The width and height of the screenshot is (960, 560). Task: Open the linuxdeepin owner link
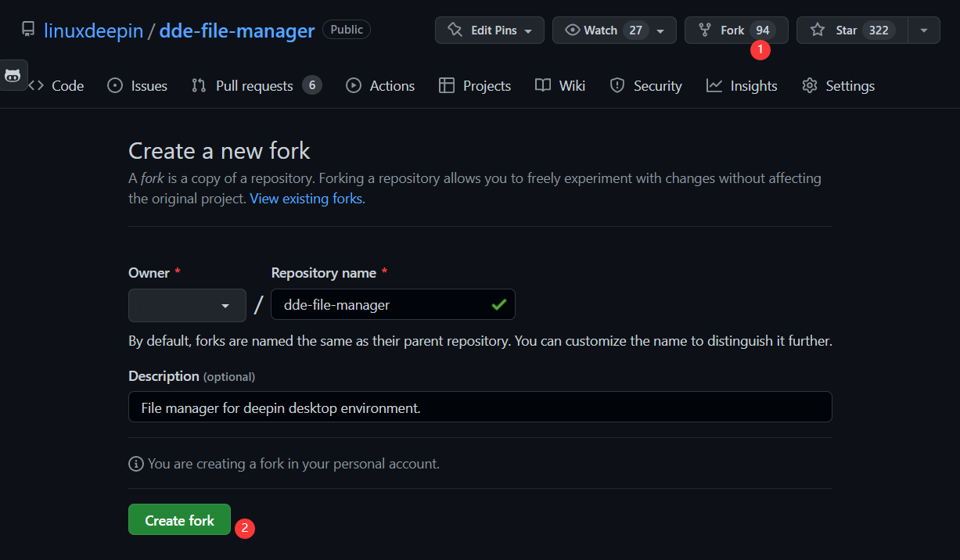[x=93, y=31]
